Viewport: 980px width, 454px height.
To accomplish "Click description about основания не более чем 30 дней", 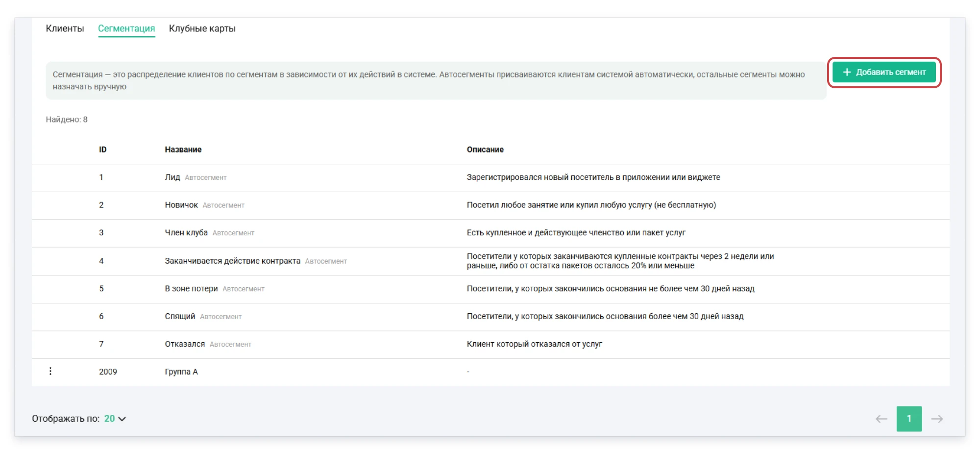I will [610, 288].
